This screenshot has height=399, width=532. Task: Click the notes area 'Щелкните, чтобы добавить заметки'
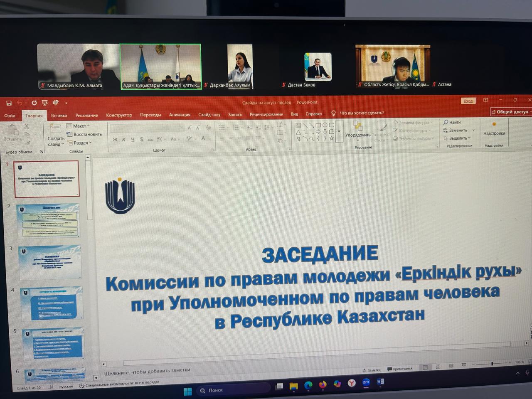(x=147, y=370)
